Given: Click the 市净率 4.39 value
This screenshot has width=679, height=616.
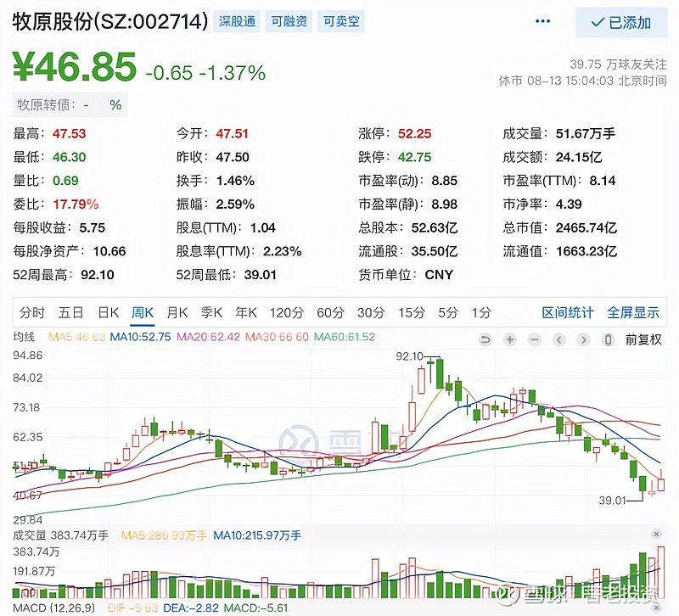Looking at the screenshot, I should [x=569, y=204].
